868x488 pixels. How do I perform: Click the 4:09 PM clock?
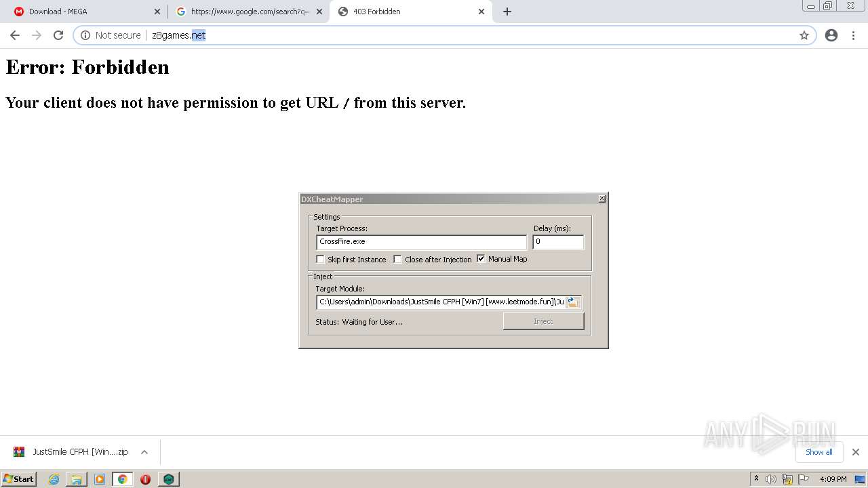(833, 479)
